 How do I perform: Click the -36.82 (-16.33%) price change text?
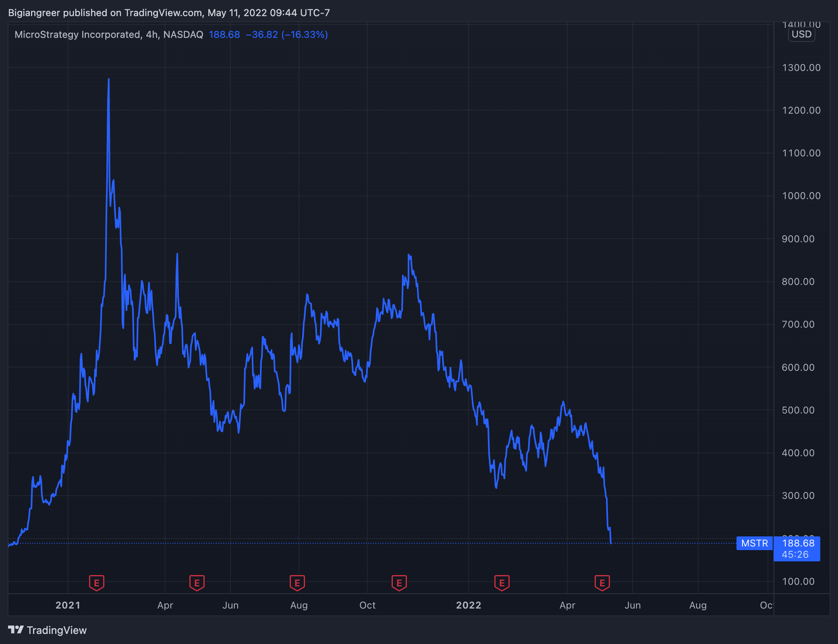287,35
